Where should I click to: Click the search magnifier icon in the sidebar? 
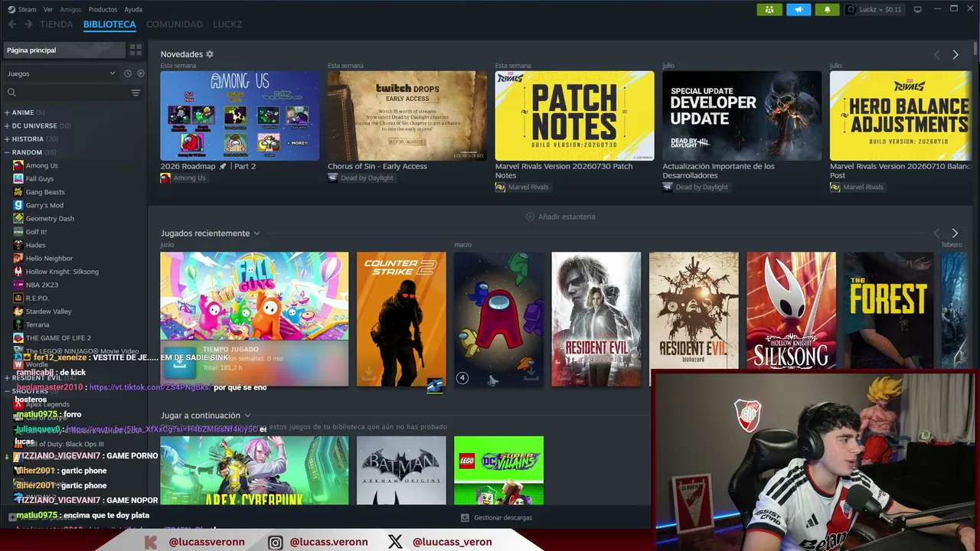11,93
